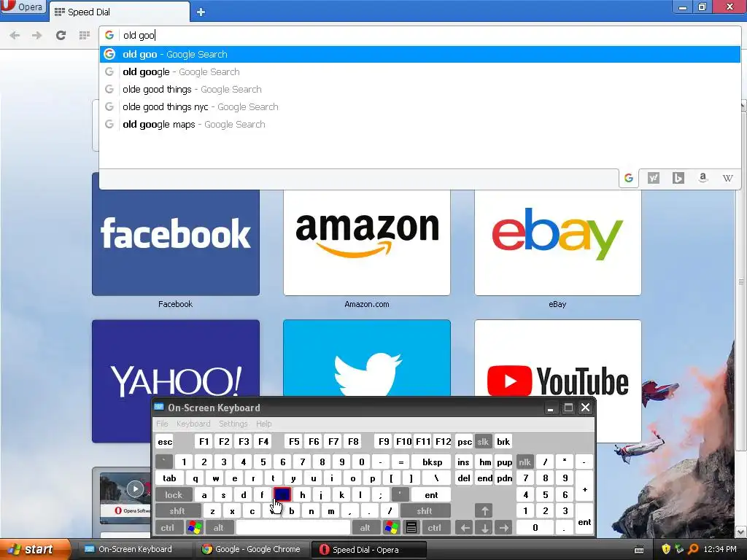This screenshot has width=747, height=560.
Task: Click the page scrollbar down arrow
Action: click(741, 532)
